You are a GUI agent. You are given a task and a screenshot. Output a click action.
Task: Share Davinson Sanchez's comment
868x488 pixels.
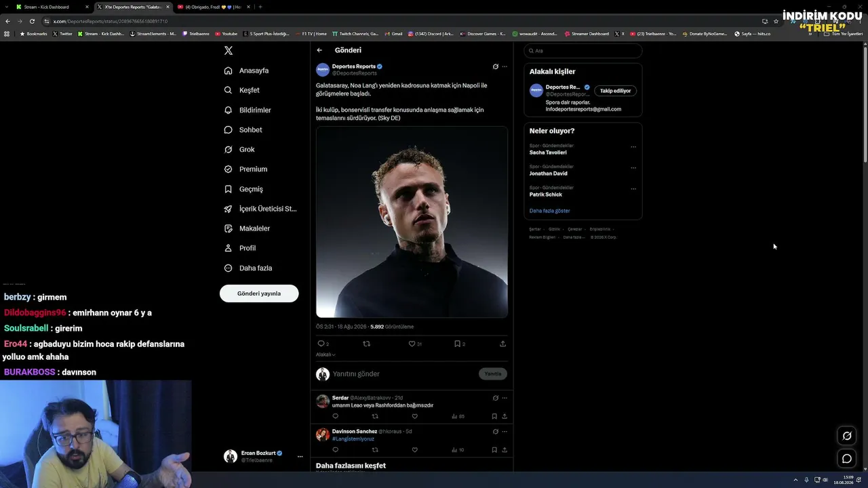505,449
